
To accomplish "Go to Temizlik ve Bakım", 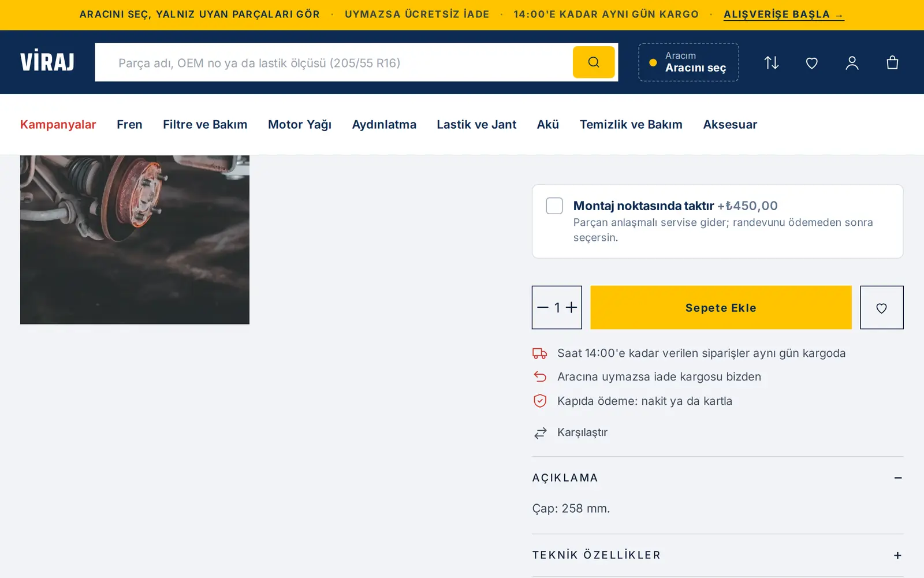I will 631,125.
